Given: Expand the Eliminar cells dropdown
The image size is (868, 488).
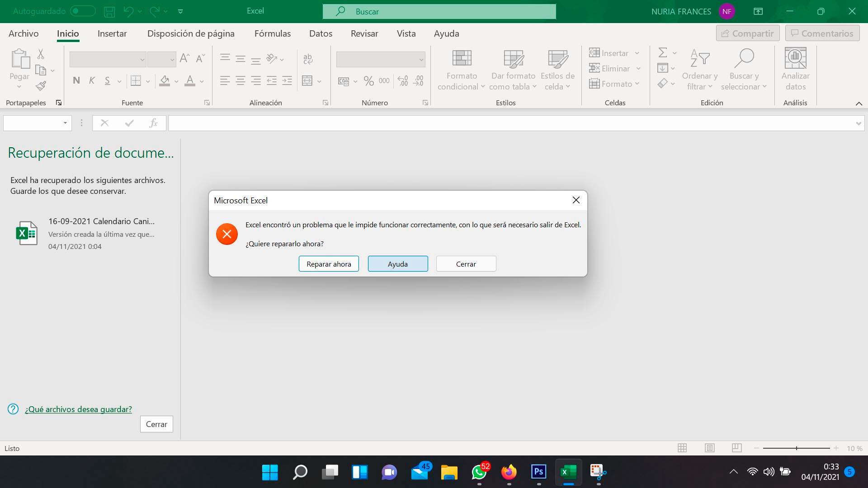Looking at the screenshot, I should [638, 69].
